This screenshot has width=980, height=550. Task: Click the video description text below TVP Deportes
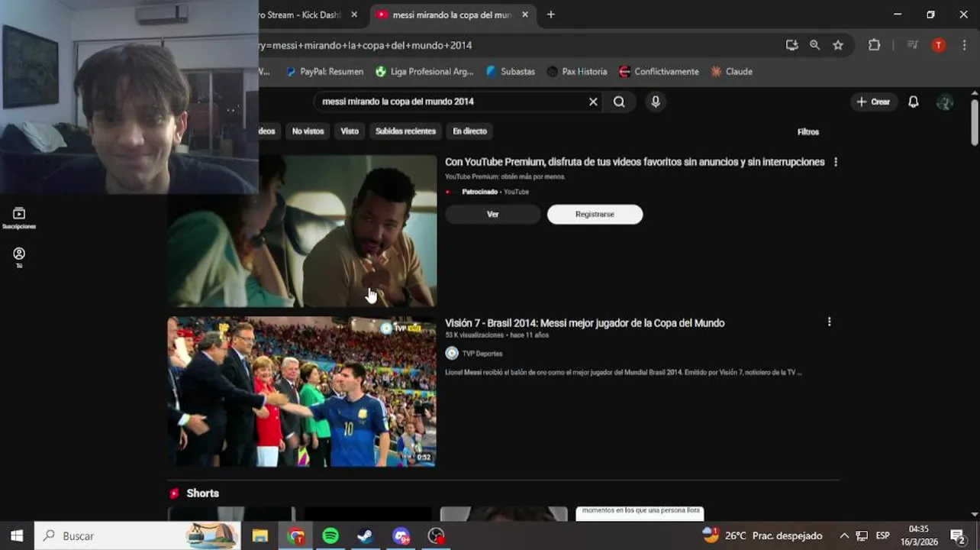tap(623, 373)
